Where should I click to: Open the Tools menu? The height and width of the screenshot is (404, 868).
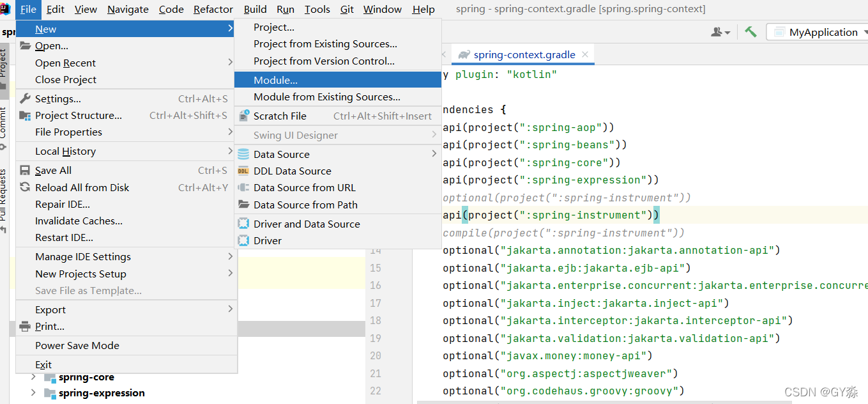click(x=317, y=9)
